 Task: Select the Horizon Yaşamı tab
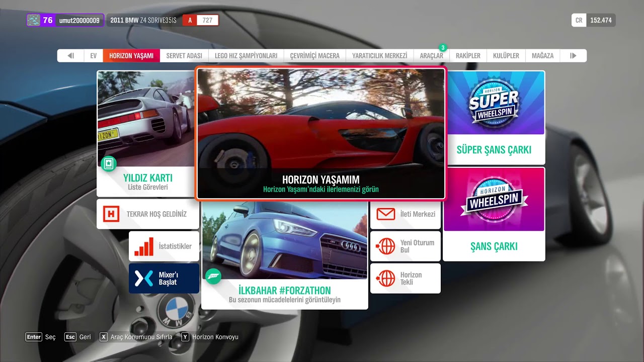pyautogui.click(x=131, y=56)
